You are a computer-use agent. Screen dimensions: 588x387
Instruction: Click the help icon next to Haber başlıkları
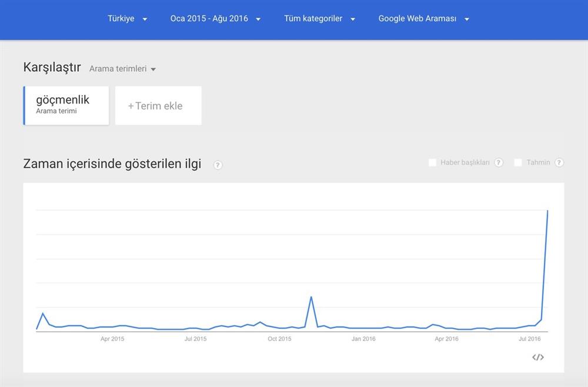click(x=499, y=162)
